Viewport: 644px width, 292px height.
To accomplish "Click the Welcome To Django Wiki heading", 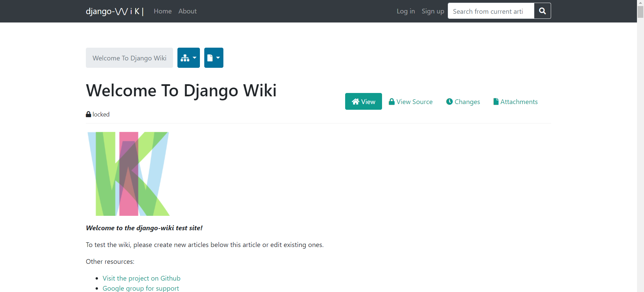I will tap(181, 90).
